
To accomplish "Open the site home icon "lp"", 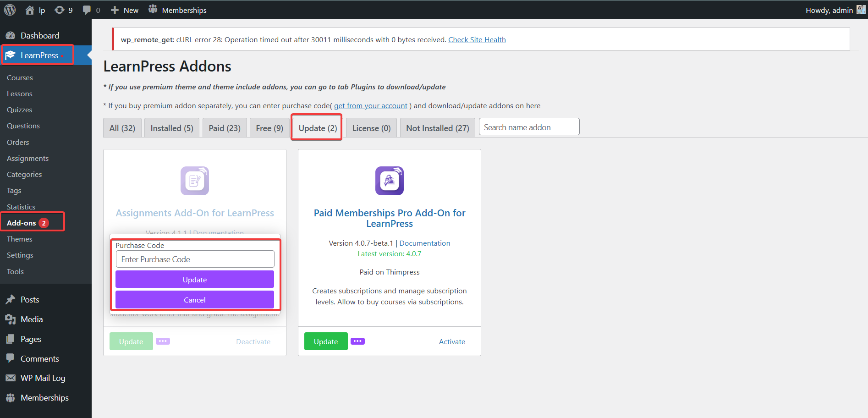I will coord(30,10).
